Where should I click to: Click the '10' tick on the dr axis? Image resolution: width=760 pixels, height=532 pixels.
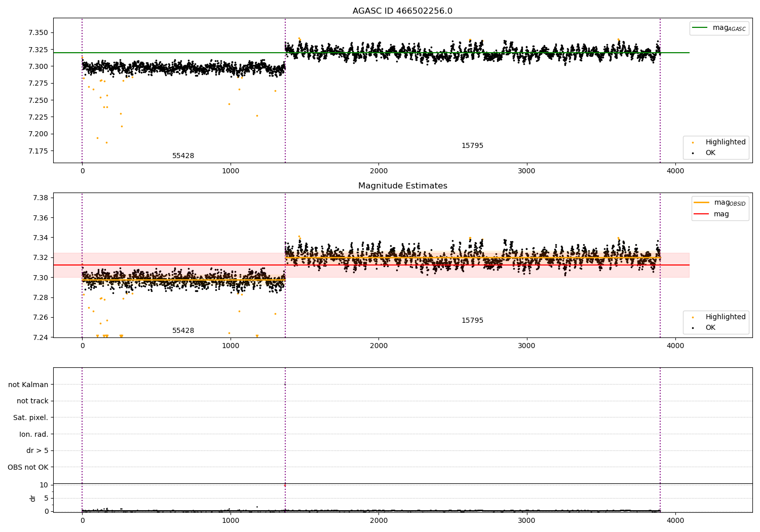pos(44,485)
